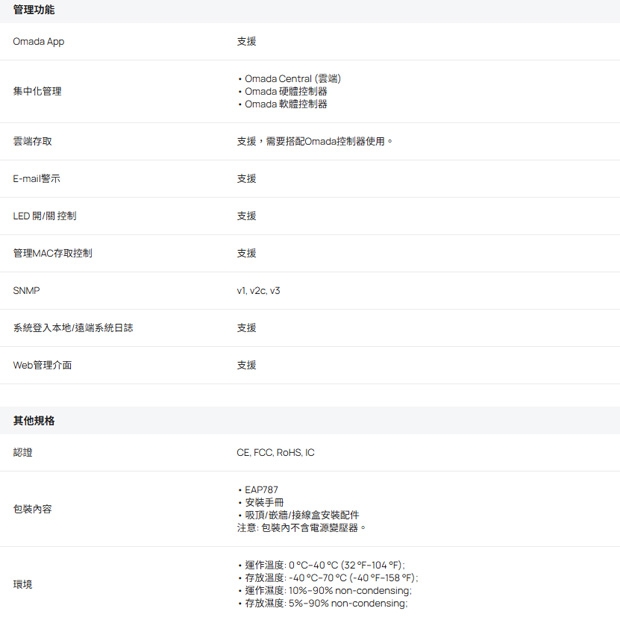This screenshot has width=620, height=620.
Task: Click 支援 value in Omada App row
Action: 246,42
